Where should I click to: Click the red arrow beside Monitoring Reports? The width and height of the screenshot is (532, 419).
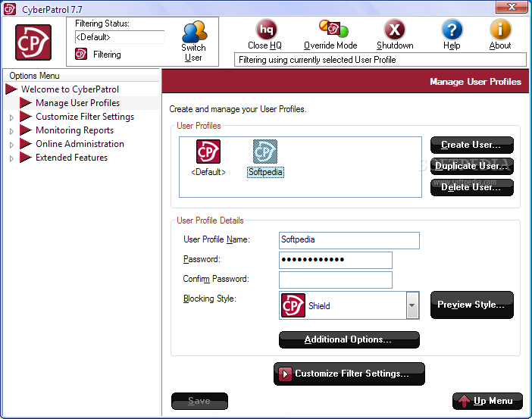tap(26, 130)
